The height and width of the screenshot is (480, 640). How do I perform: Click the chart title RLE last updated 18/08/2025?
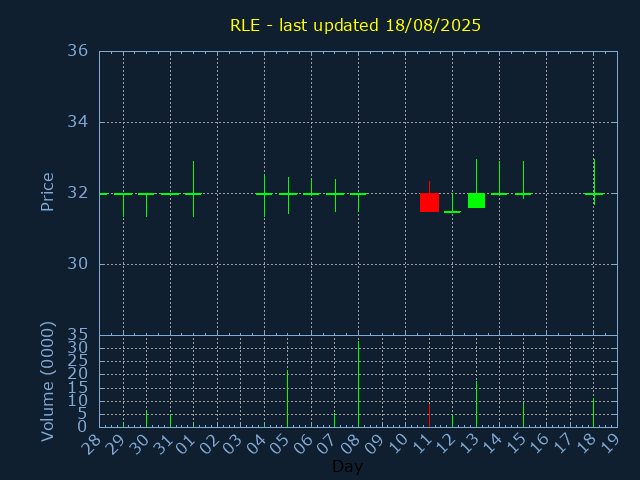[x=355, y=25]
